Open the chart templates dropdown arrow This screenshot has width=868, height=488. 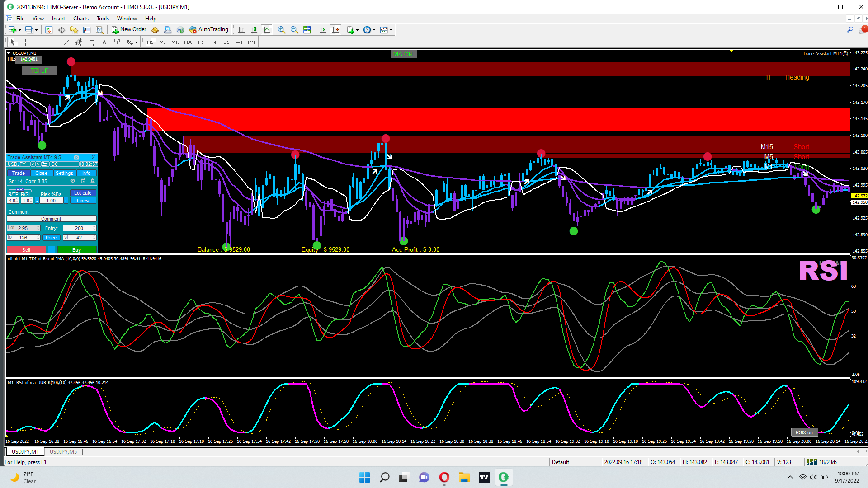tap(391, 30)
